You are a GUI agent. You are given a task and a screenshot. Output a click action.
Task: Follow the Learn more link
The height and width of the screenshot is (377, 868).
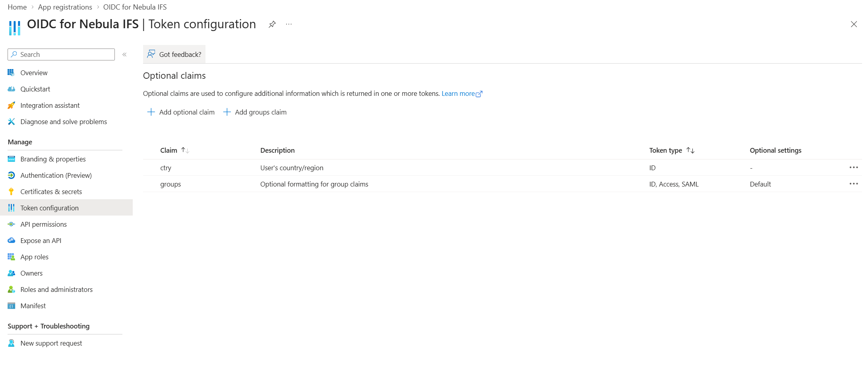[x=458, y=94]
